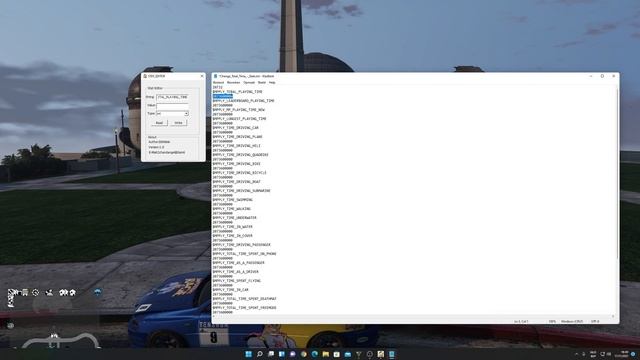The height and width of the screenshot is (360, 640).
Task: Click the MPPLY_TIME_SWIMMING line
Action: (233, 200)
